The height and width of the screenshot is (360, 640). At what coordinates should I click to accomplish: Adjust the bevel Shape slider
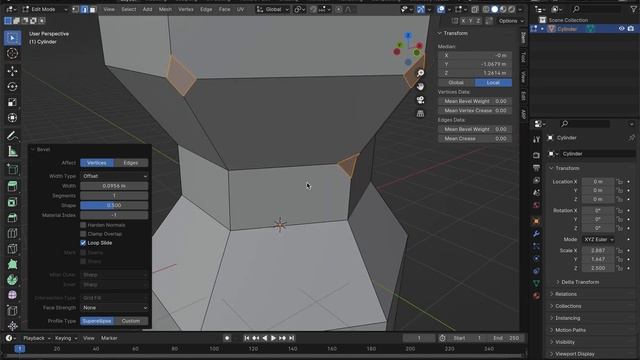(114, 205)
